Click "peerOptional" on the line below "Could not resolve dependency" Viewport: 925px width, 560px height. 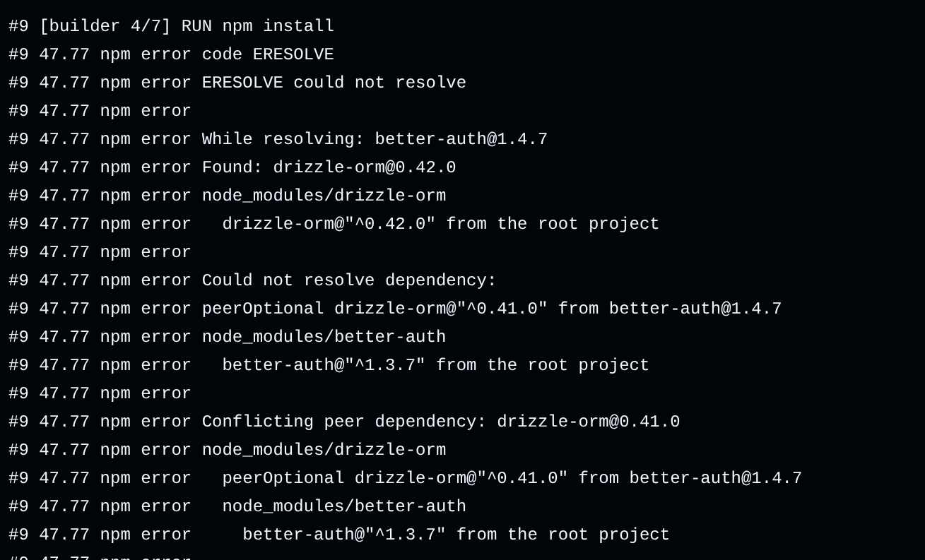262,309
